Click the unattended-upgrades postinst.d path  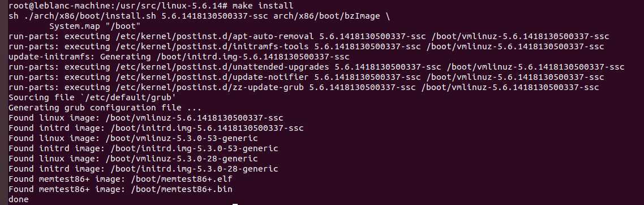[x=222, y=67]
